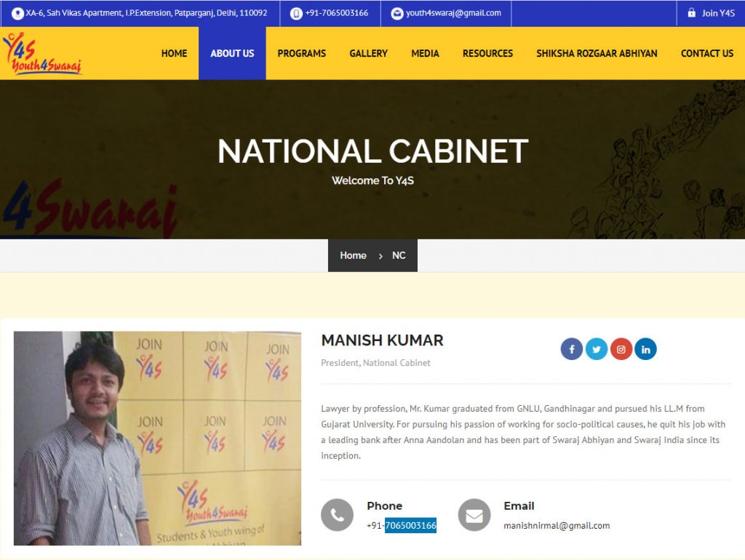Screen dimensions: 745x560
Task: Open the CONTACT US page
Action: pyautogui.click(x=707, y=53)
